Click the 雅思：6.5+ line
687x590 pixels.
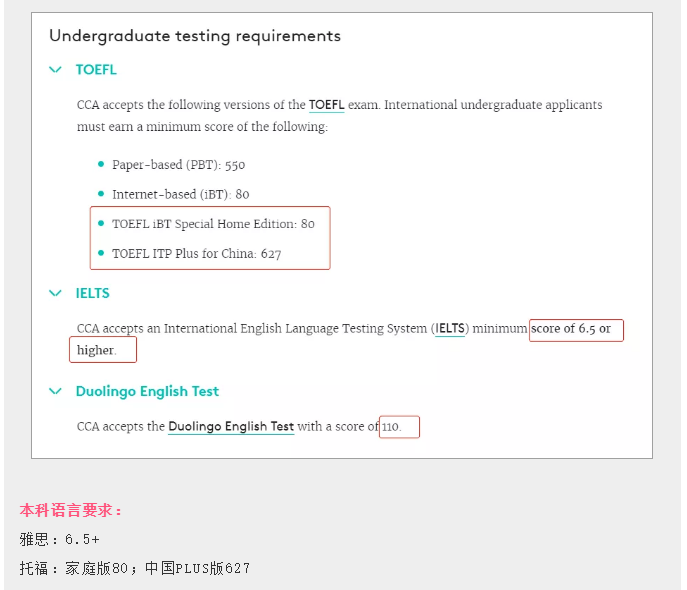click(x=60, y=539)
